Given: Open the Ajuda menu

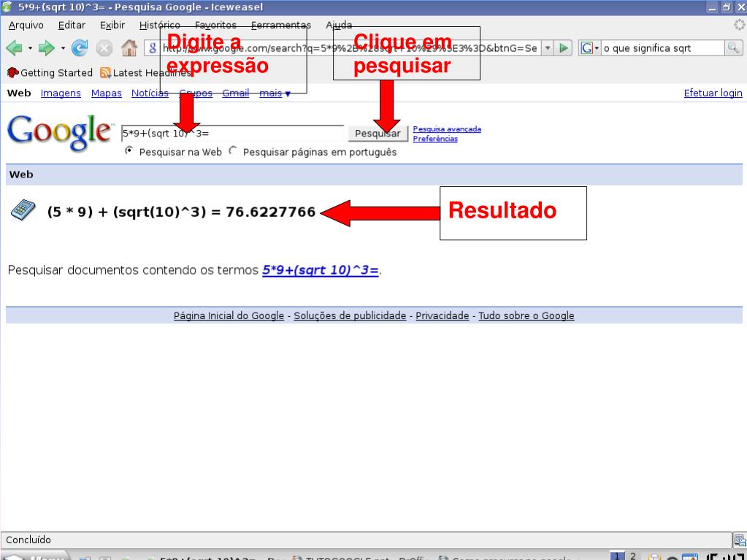Looking at the screenshot, I should click(339, 26).
